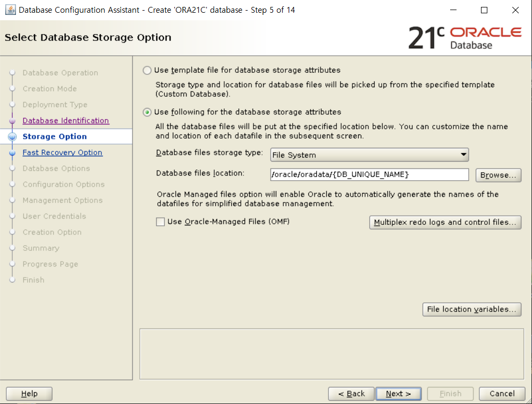Image resolution: width=532 pixels, height=404 pixels.
Task: Click the 'Database Options' step label
Action: tap(56, 169)
